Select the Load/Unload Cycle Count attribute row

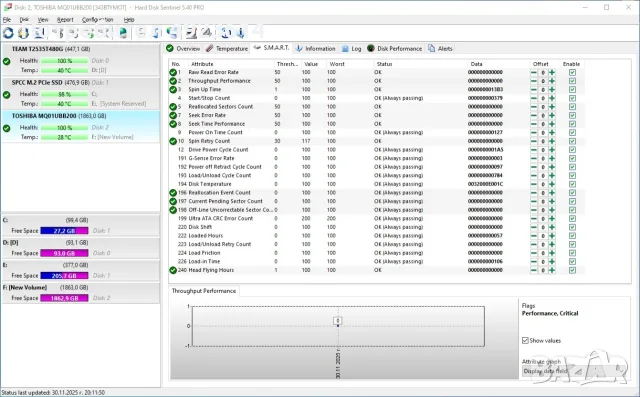tap(377, 175)
